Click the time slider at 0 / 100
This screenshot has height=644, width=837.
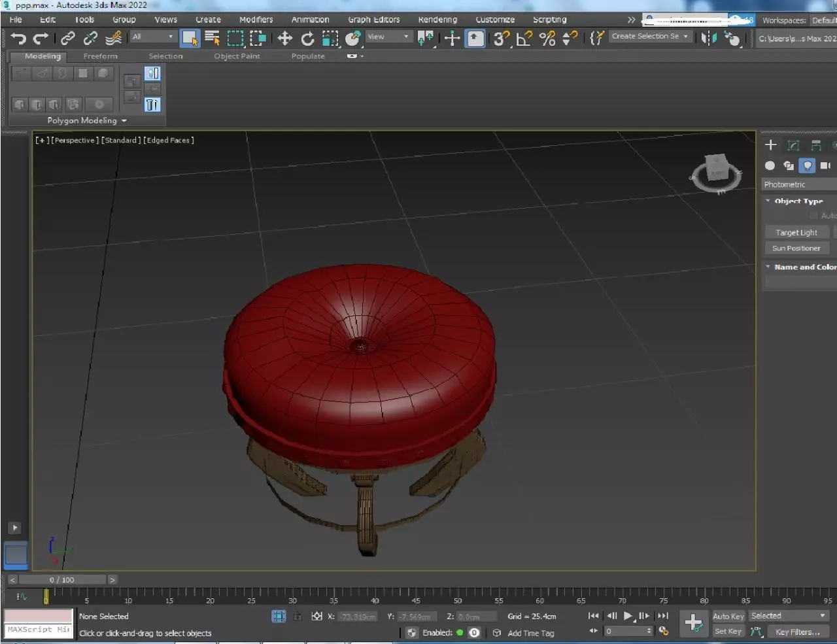[x=62, y=579]
